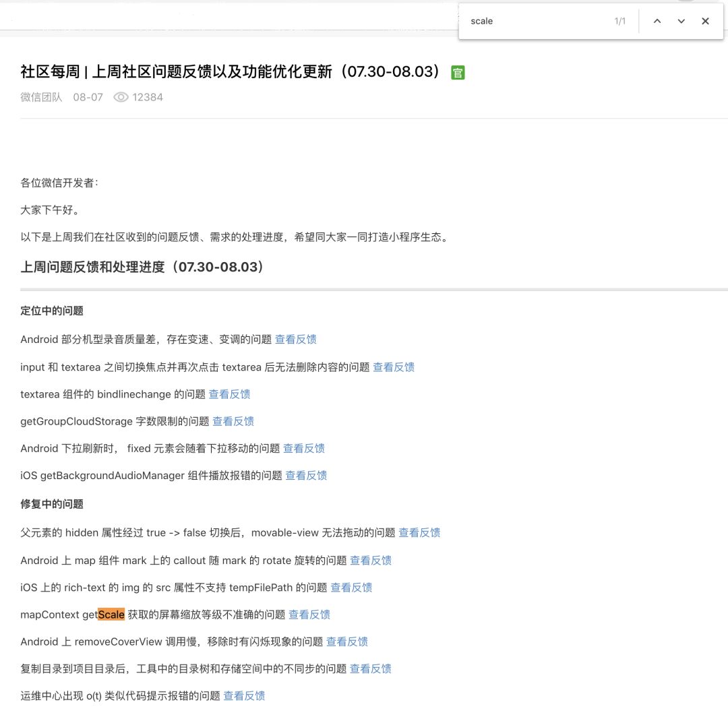
Task: Open feedback link for Android 录音质量差
Action: pyautogui.click(x=296, y=340)
